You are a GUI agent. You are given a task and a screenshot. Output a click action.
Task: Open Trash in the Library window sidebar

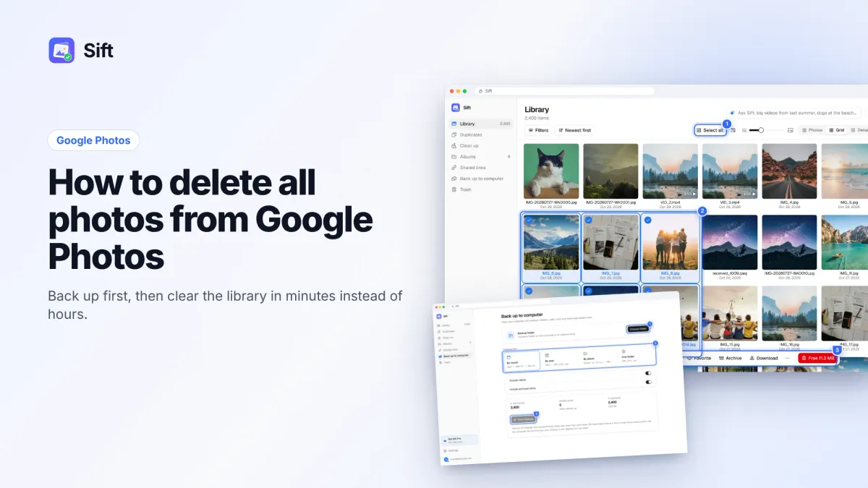pos(480,189)
